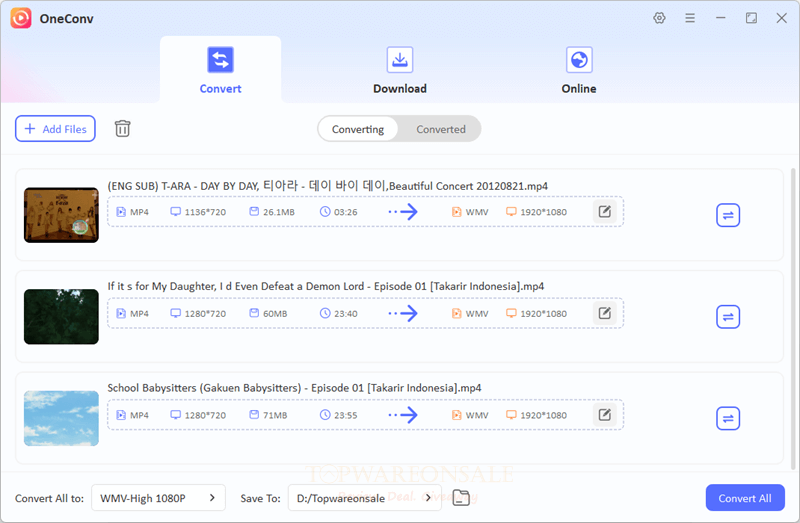Open the Demon Lord episode thumbnail
800x523 pixels.
pyautogui.click(x=61, y=316)
